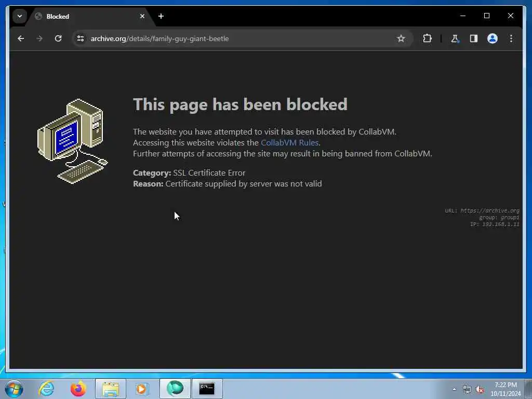Image resolution: width=532 pixels, height=399 pixels.
Task: Click the Show desktop button
Action: (528, 389)
